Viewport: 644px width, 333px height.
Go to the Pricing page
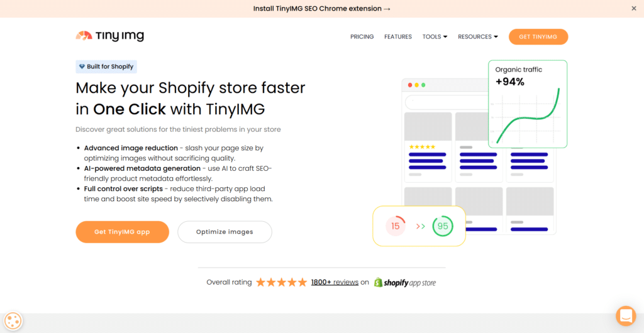click(362, 36)
